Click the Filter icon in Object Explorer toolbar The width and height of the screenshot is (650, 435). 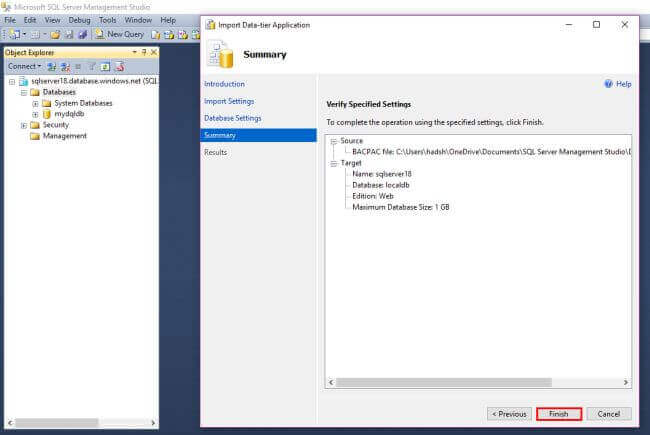click(92, 66)
